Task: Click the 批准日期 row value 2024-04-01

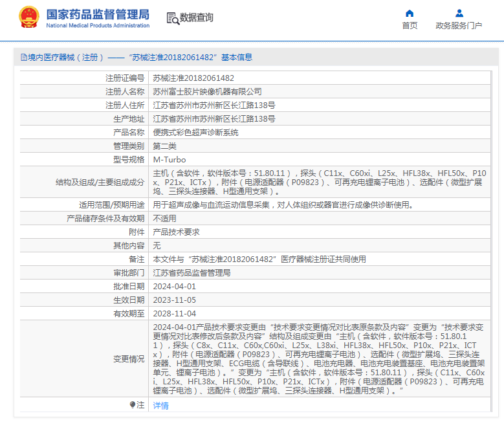Action: 174,286
